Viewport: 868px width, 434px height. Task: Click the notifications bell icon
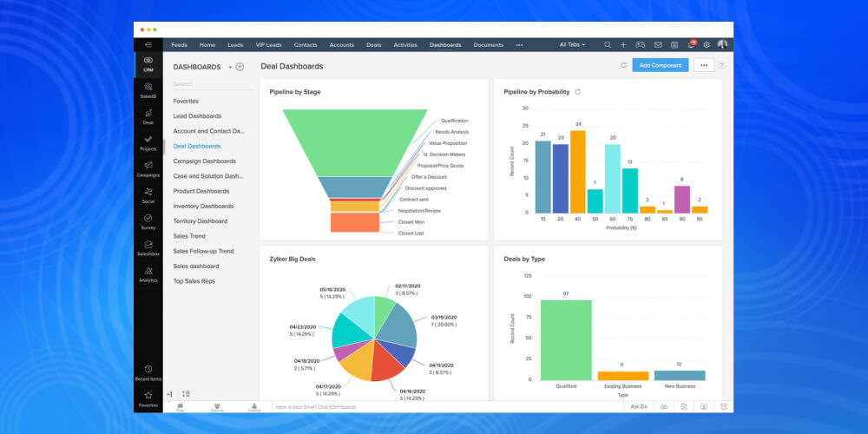pyautogui.click(x=691, y=44)
